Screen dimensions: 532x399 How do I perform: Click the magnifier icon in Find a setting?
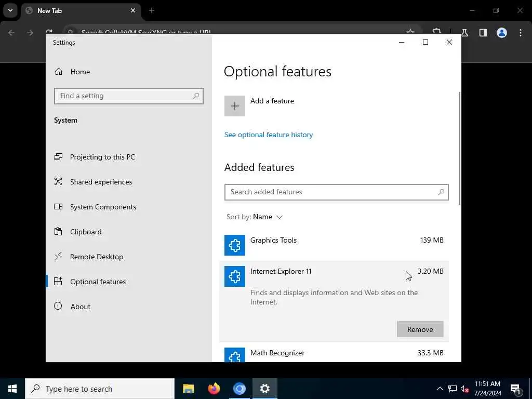coord(196,96)
